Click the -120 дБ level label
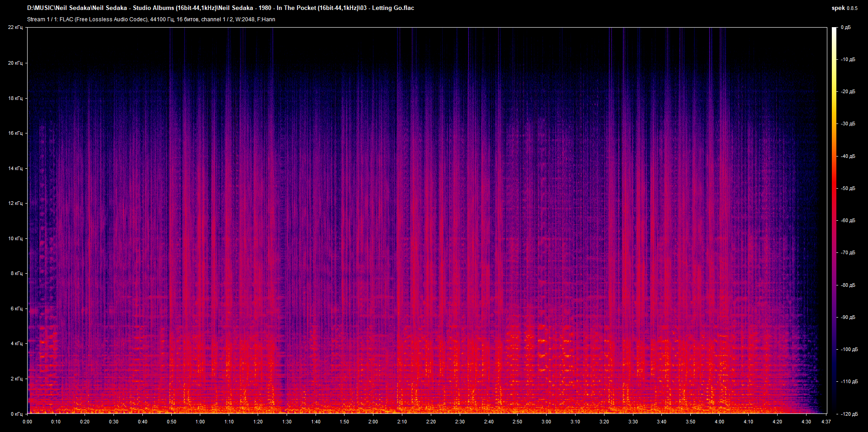Screen dimensions: 868x432 click(849, 414)
